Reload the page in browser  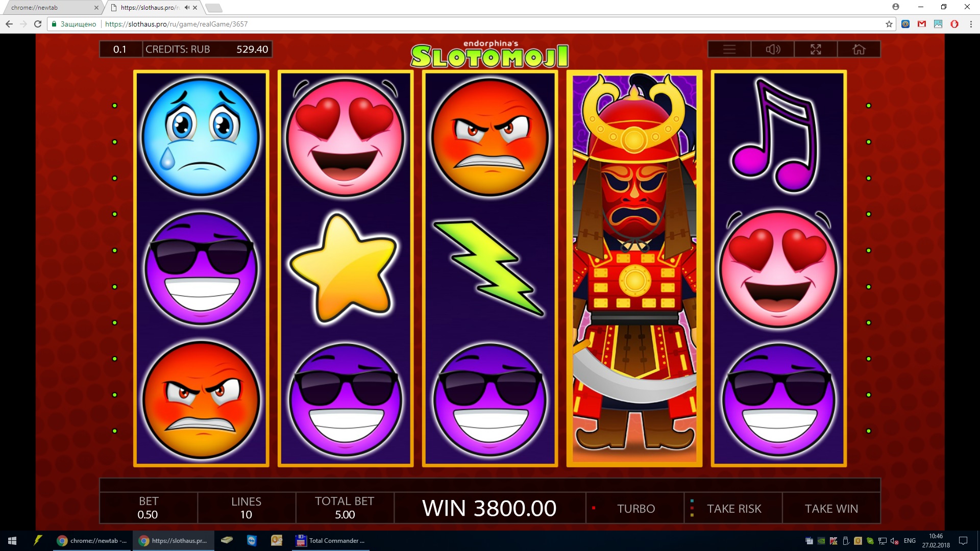(x=38, y=24)
